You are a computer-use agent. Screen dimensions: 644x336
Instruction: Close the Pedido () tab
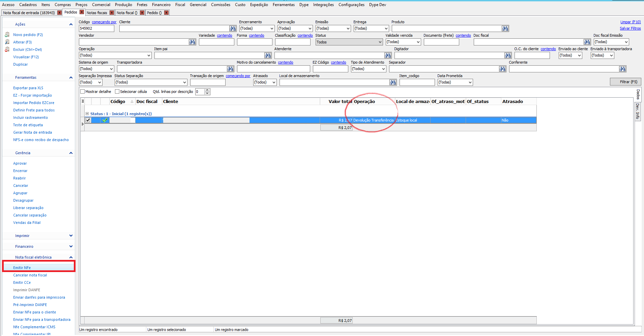166,13
